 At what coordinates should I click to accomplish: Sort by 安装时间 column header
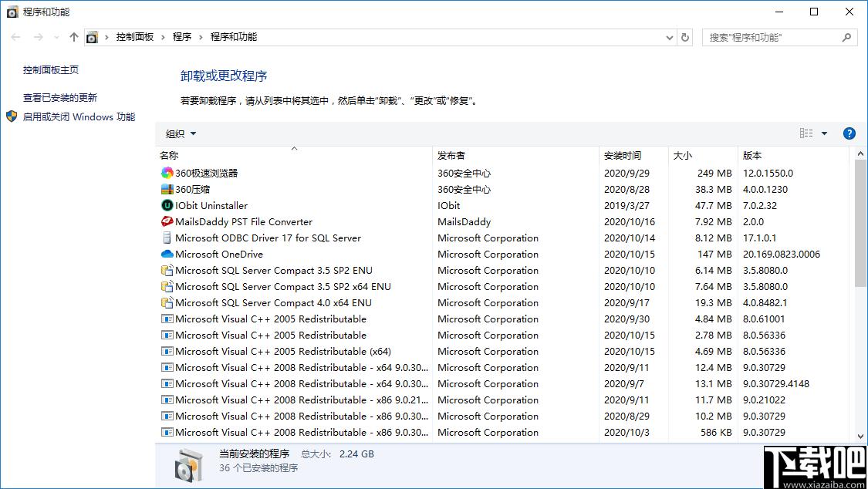pos(634,156)
